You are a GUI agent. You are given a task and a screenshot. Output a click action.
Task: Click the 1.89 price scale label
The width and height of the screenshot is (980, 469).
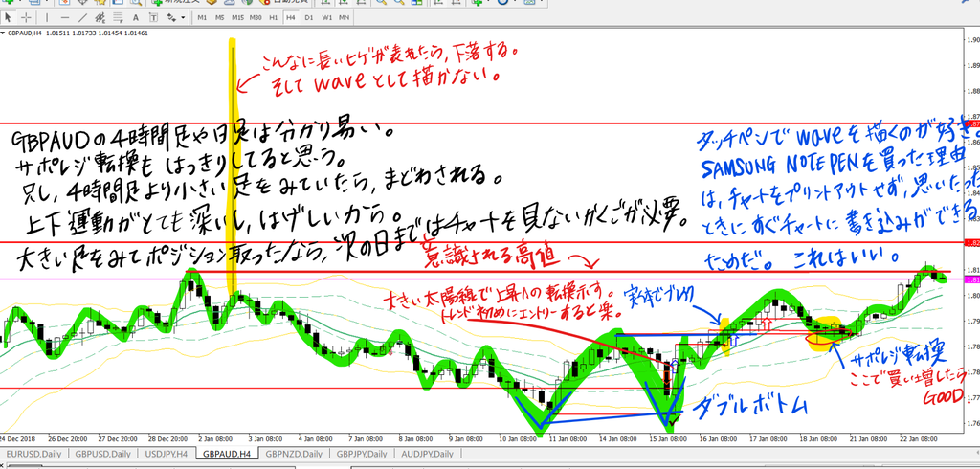[973, 65]
